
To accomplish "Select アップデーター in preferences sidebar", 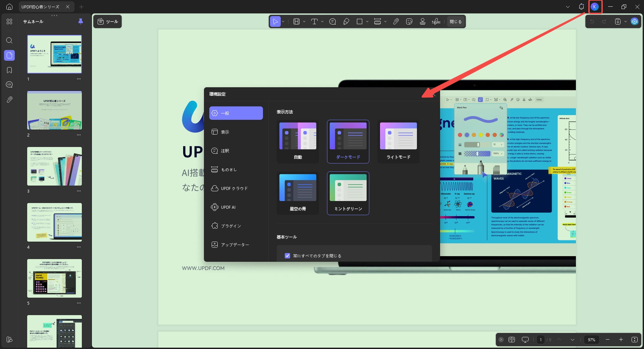I will point(236,245).
